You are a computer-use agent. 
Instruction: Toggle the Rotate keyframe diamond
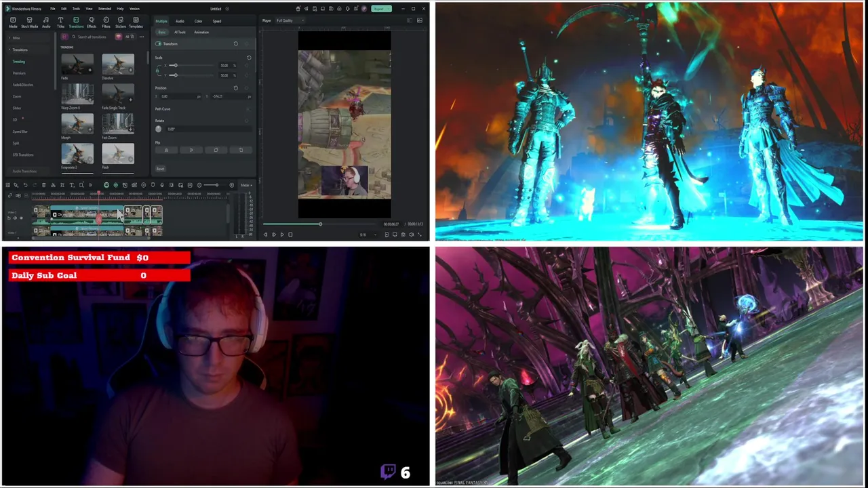(x=247, y=121)
